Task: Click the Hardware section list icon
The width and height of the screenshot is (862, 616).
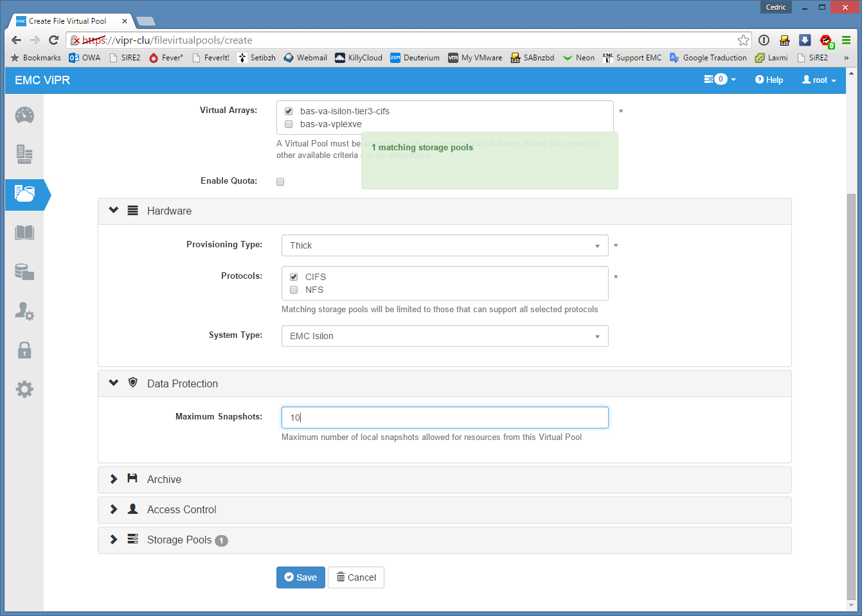Action: (x=133, y=211)
